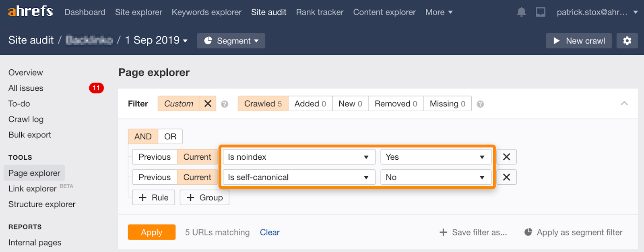Image resolution: width=644 pixels, height=252 pixels.
Task: Switch filter logic to OR
Action: (170, 137)
